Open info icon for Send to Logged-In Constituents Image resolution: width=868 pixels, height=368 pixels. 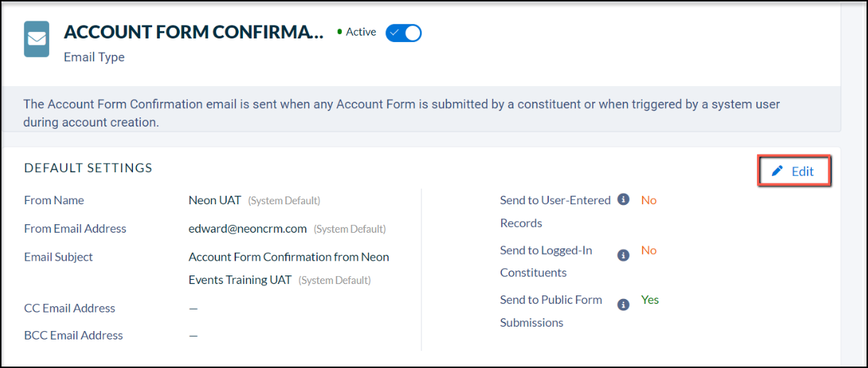[x=623, y=255]
